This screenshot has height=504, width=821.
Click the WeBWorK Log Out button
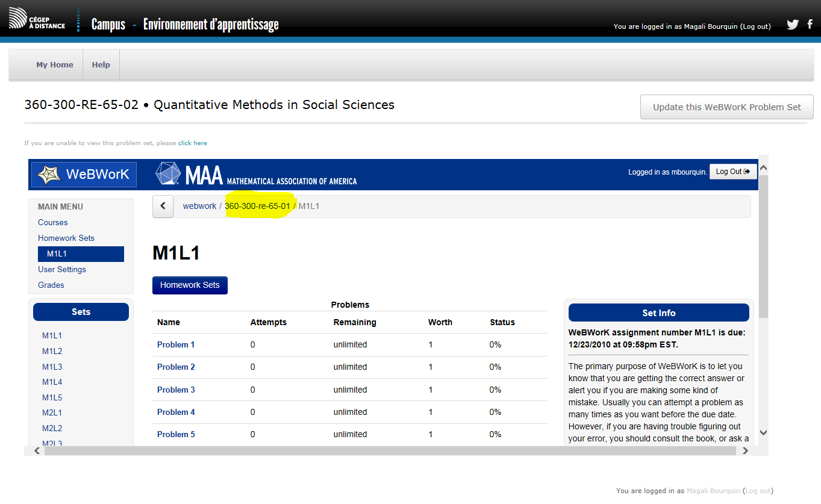[x=732, y=172]
